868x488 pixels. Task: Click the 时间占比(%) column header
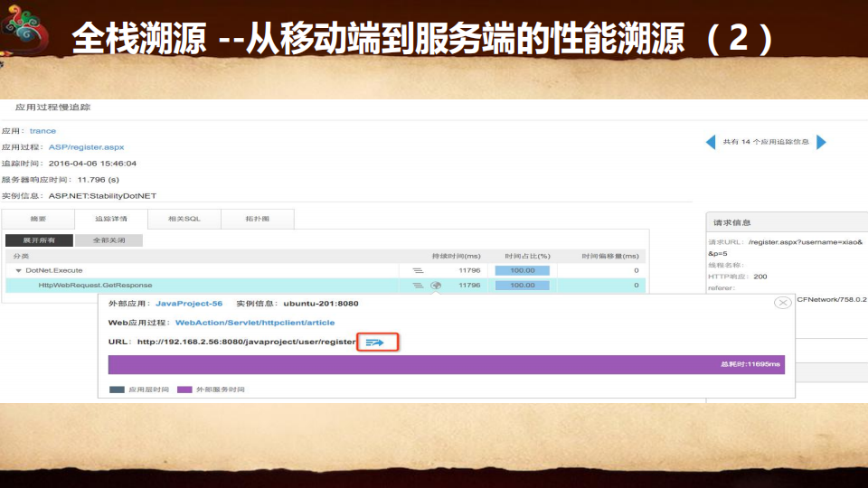pyautogui.click(x=527, y=256)
